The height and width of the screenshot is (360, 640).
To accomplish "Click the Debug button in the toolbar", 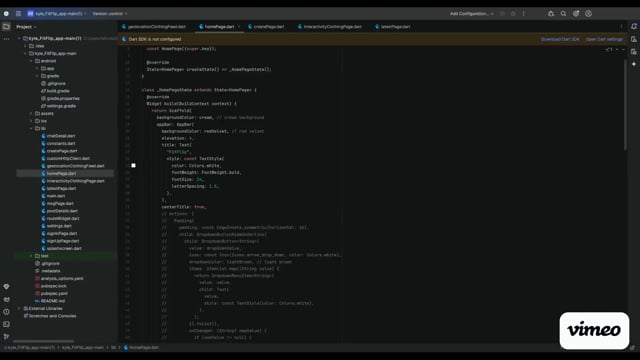I will click(x=513, y=13).
